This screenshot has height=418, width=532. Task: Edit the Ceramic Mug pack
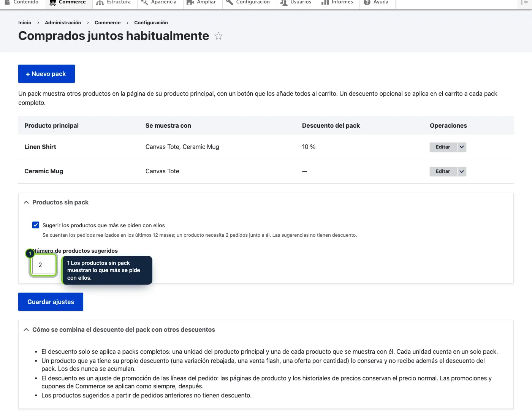pos(443,171)
